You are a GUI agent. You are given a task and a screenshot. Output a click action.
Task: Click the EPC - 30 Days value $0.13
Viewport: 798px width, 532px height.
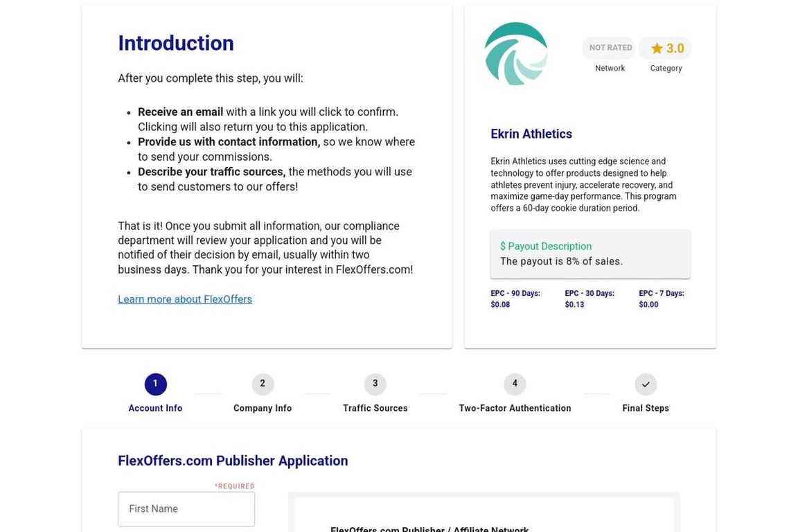pos(574,304)
